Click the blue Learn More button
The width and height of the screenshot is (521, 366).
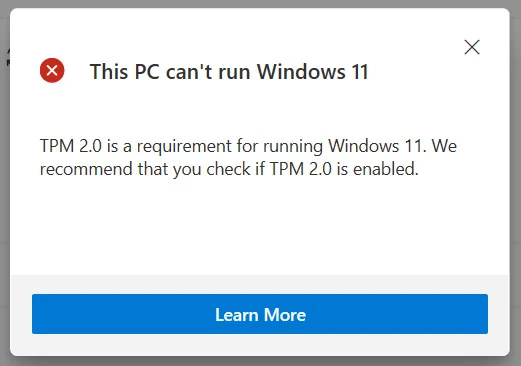tap(260, 314)
